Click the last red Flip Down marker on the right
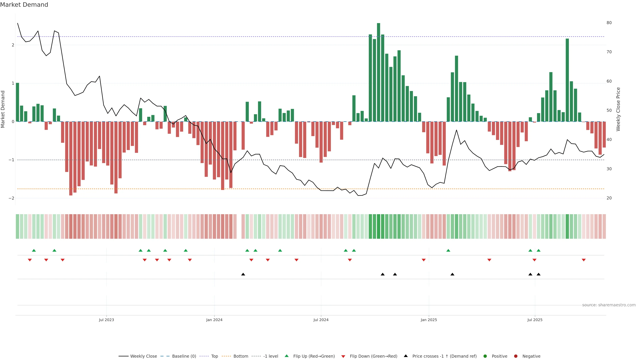Image resolution: width=644 pixels, height=362 pixels. click(584, 260)
